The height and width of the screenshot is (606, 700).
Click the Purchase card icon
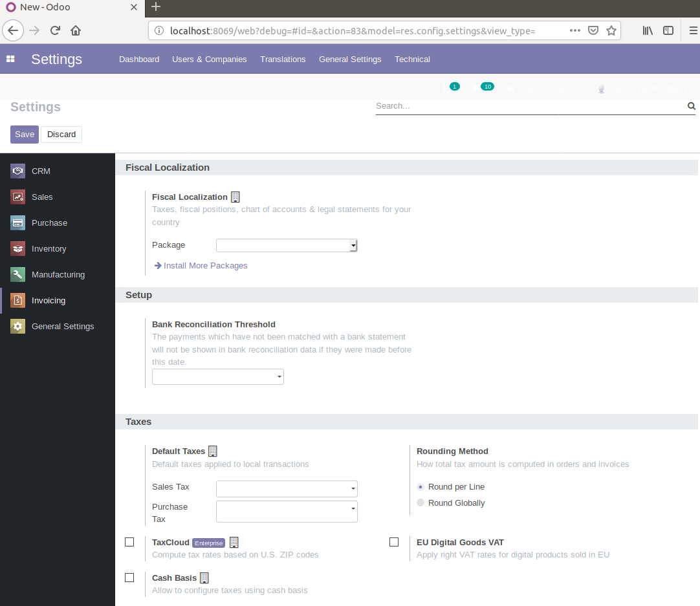[18, 222]
